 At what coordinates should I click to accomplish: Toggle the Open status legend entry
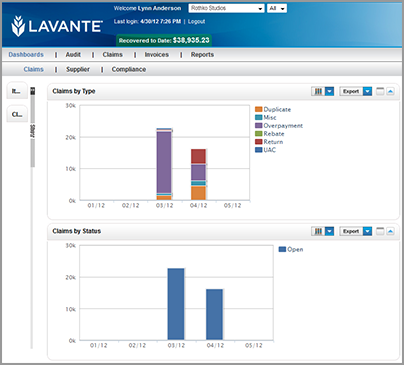click(x=291, y=249)
